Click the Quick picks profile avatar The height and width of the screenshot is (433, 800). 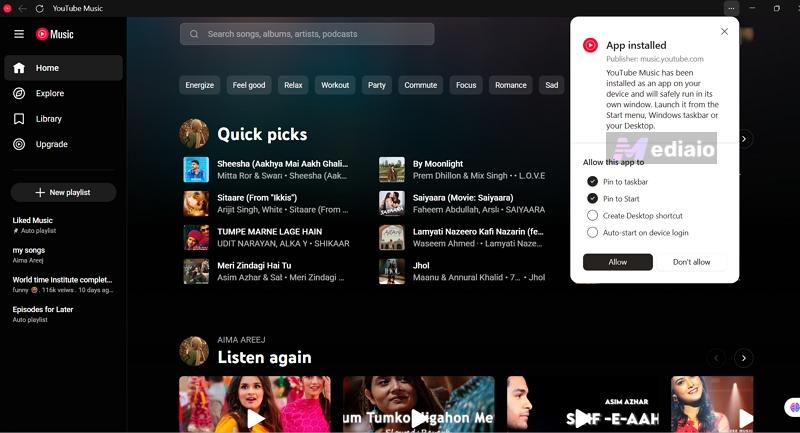(194, 134)
